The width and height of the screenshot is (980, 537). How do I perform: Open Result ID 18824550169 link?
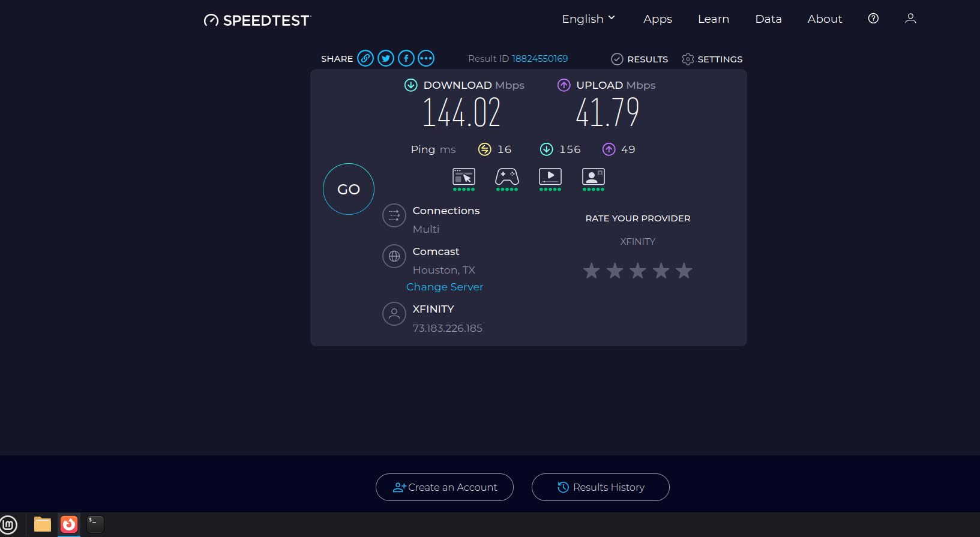point(540,58)
